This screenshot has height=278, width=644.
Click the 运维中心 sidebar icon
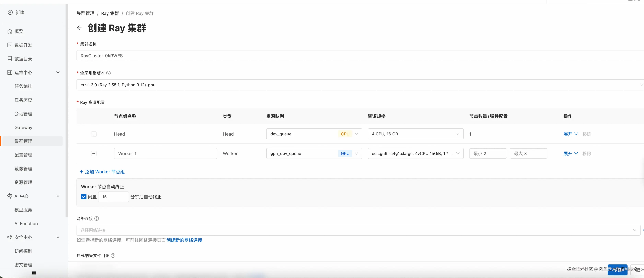tap(10, 72)
